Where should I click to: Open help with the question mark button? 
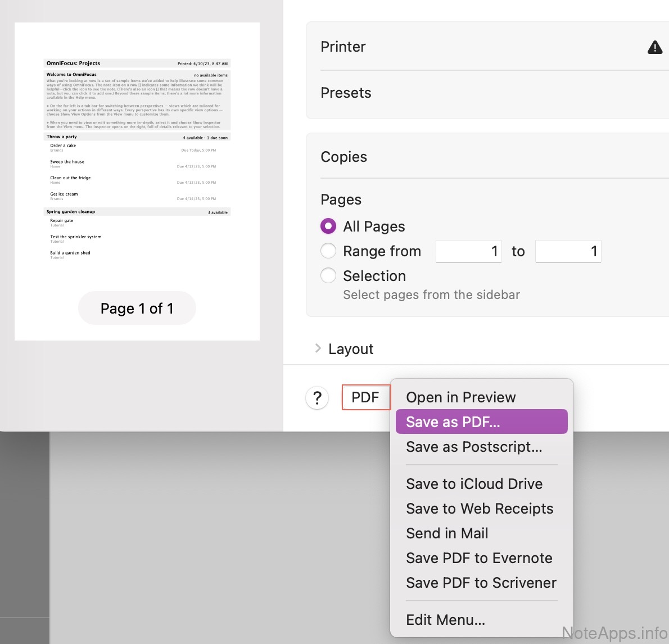pyautogui.click(x=317, y=398)
